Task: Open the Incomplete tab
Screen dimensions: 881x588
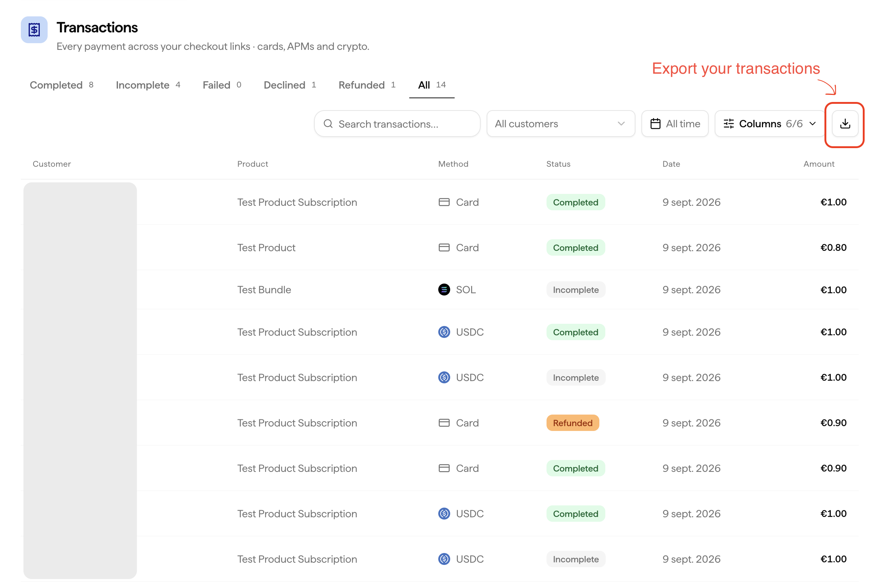Action: click(148, 85)
